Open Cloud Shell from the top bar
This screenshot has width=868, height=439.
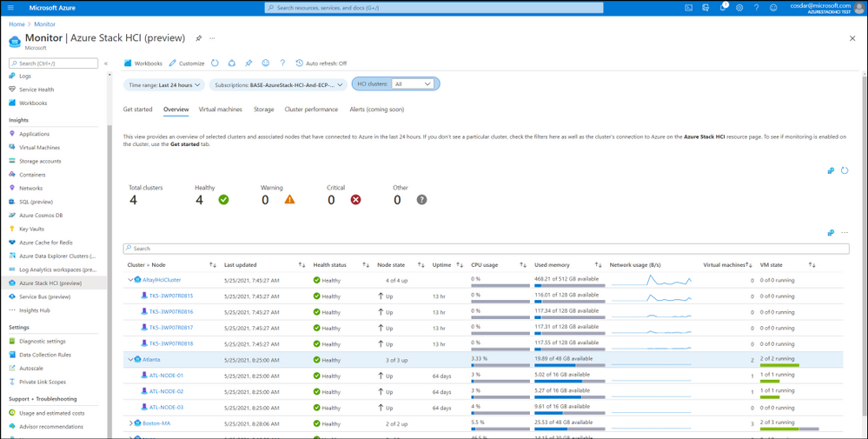[x=689, y=8]
